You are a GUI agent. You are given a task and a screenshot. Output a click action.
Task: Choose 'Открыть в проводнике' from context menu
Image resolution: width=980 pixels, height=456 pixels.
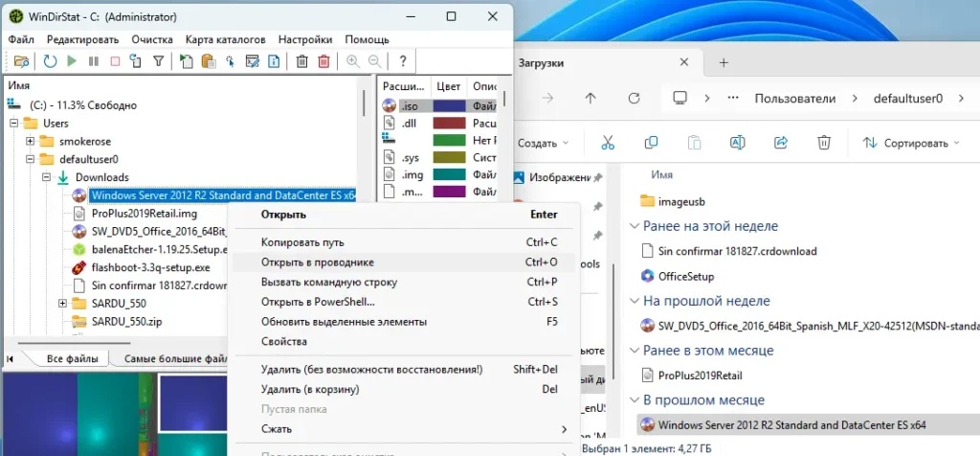403,262
